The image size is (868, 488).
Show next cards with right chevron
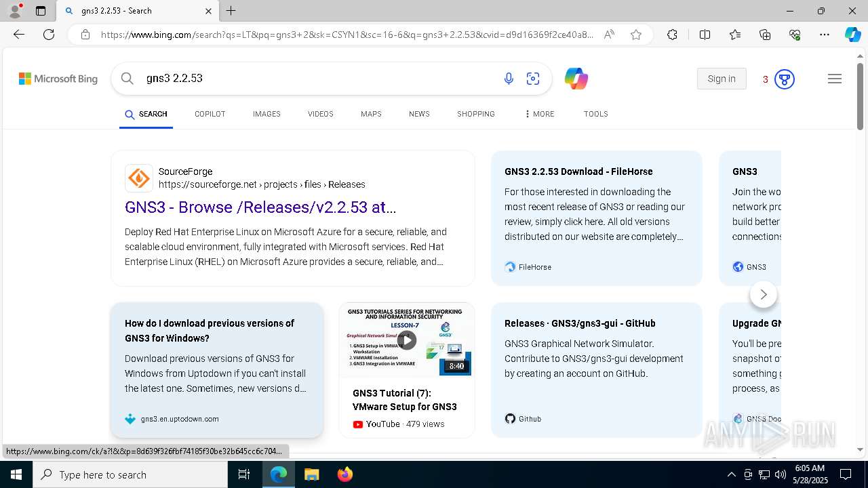(764, 294)
